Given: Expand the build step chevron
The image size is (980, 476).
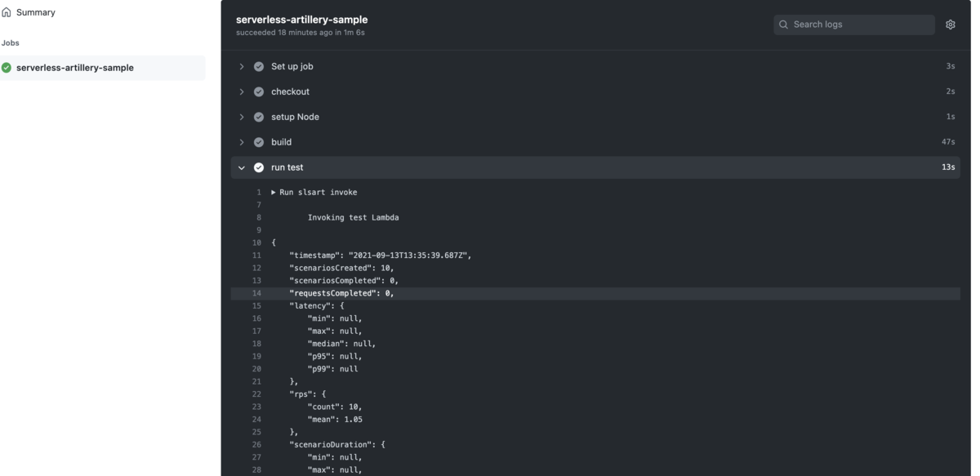Looking at the screenshot, I should pos(242,142).
